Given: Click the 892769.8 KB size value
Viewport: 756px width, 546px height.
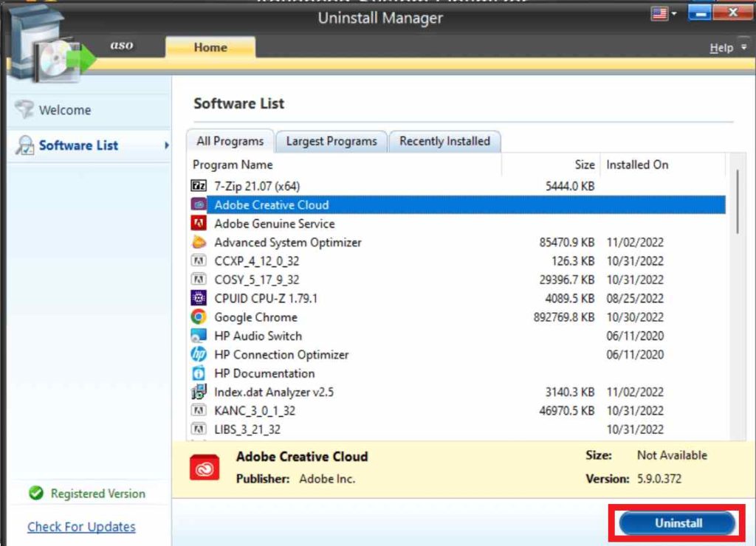Looking at the screenshot, I should pos(564,317).
